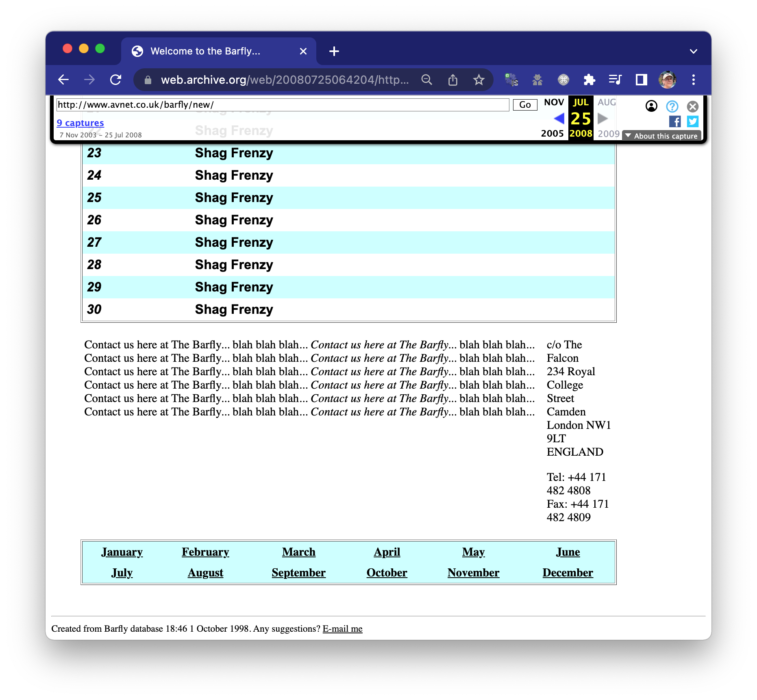The image size is (757, 700).
Task: Click the browser address bar URL
Action: coord(284,80)
